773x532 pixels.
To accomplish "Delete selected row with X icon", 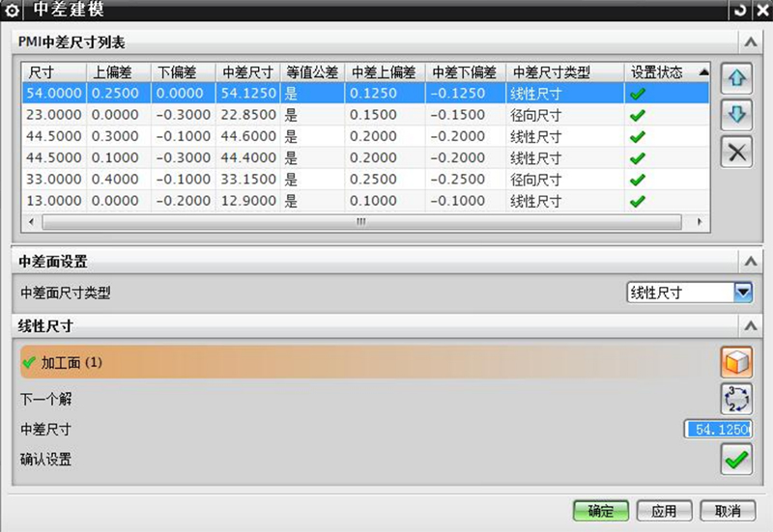I will [736, 152].
